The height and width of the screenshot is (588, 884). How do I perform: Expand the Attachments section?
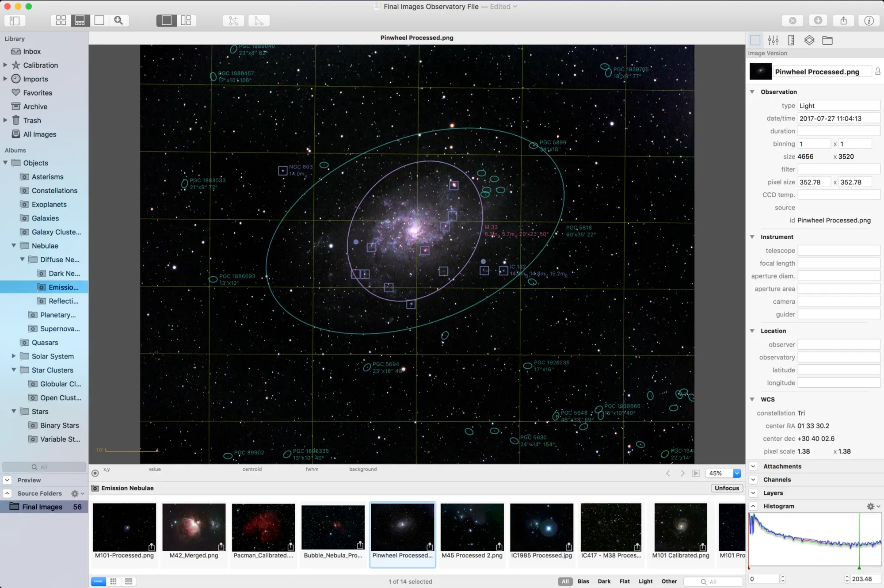(753, 466)
